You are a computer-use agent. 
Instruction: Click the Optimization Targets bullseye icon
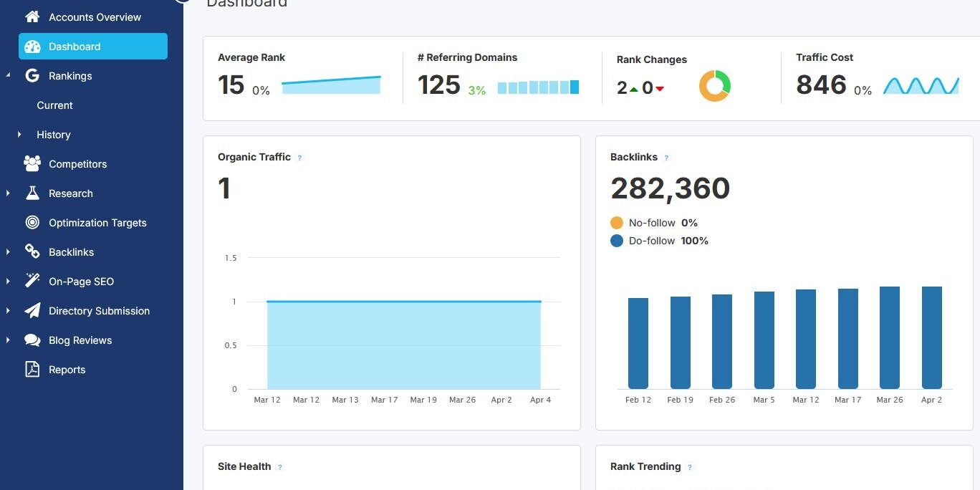pyautogui.click(x=32, y=222)
